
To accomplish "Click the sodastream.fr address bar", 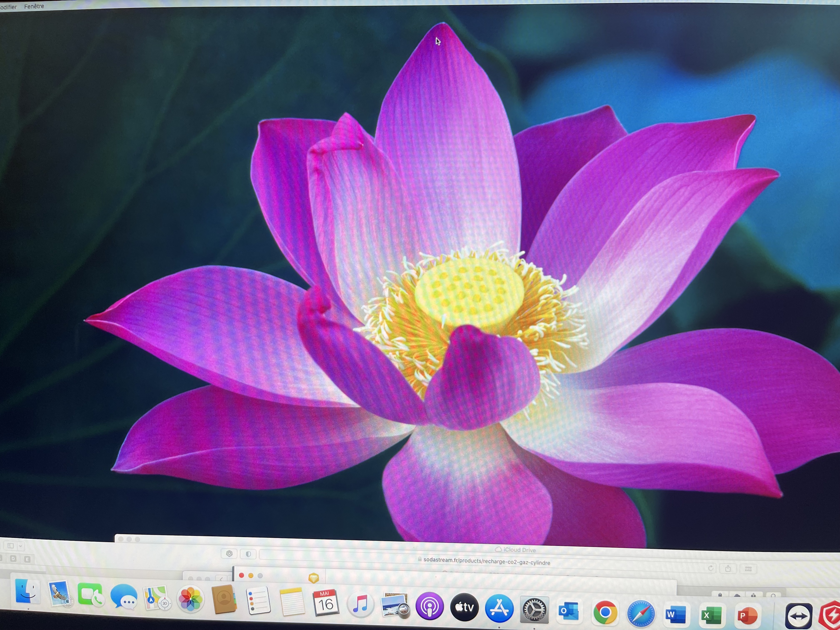I will (486, 562).
